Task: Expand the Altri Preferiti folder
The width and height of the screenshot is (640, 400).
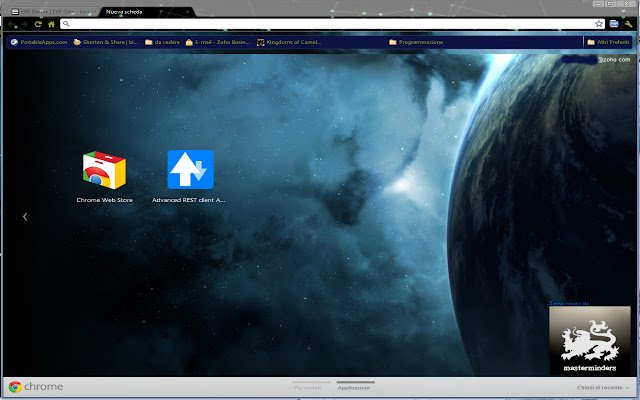Action: [609, 42]
